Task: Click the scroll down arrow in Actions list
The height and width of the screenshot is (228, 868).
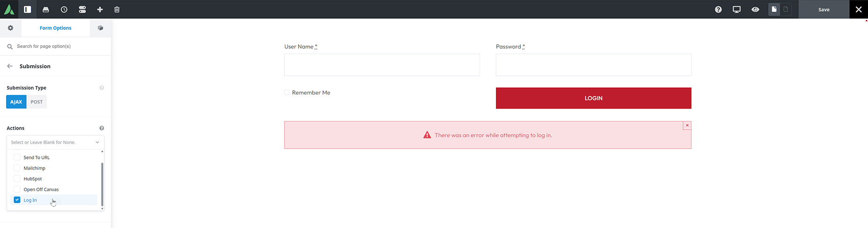Action: click(x=102, y=208)
